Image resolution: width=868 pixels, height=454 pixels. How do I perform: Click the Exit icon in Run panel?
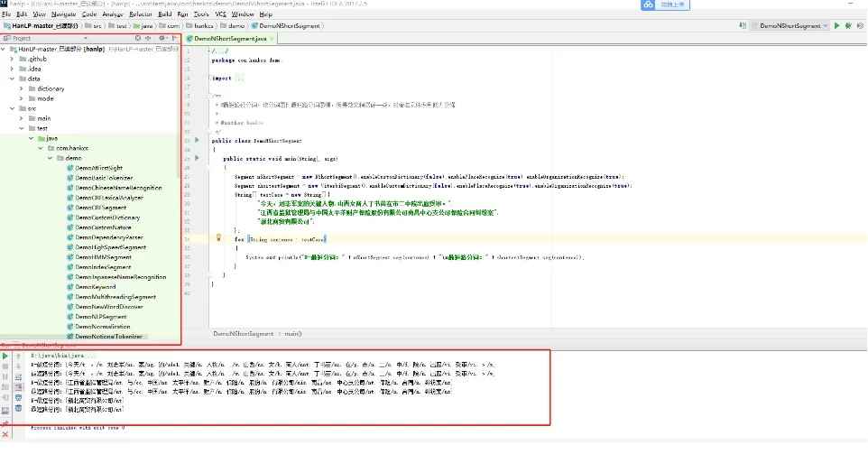tap(5, 398)
